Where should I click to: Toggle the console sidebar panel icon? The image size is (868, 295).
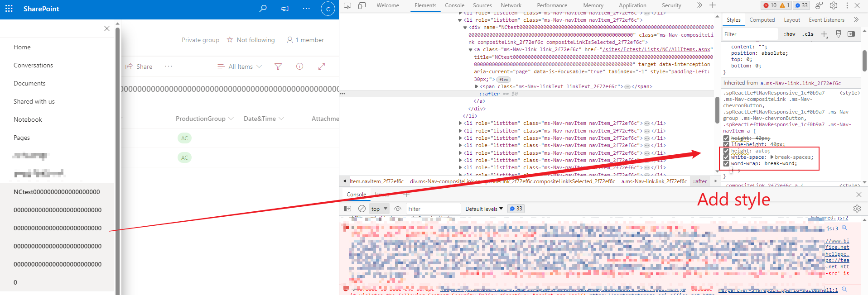(x=347, y=209)
